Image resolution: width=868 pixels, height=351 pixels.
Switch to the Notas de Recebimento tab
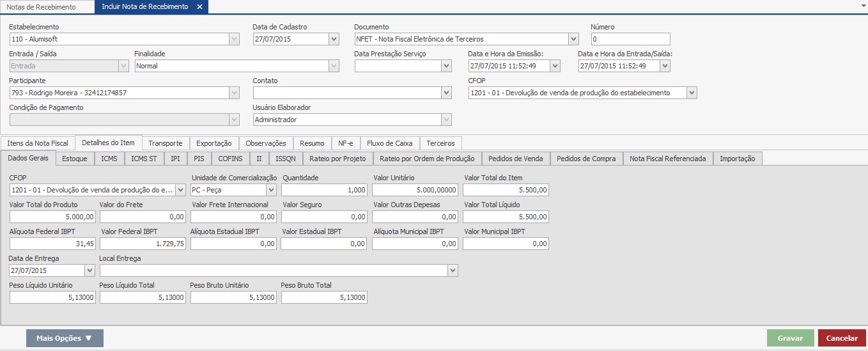[x=41, y=7]
